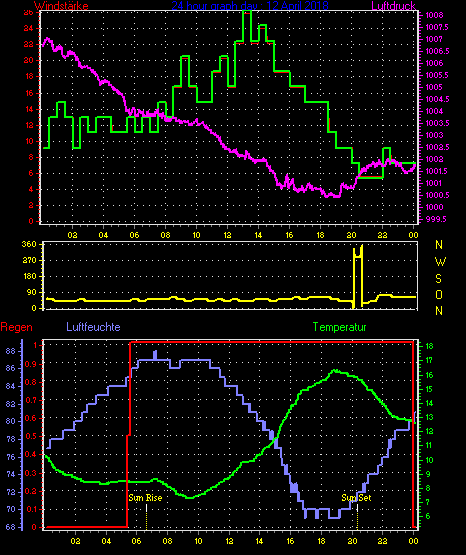
Task: Click the green '13' temperature axis value
Action: pyautogui.click(x=429, y=417)
